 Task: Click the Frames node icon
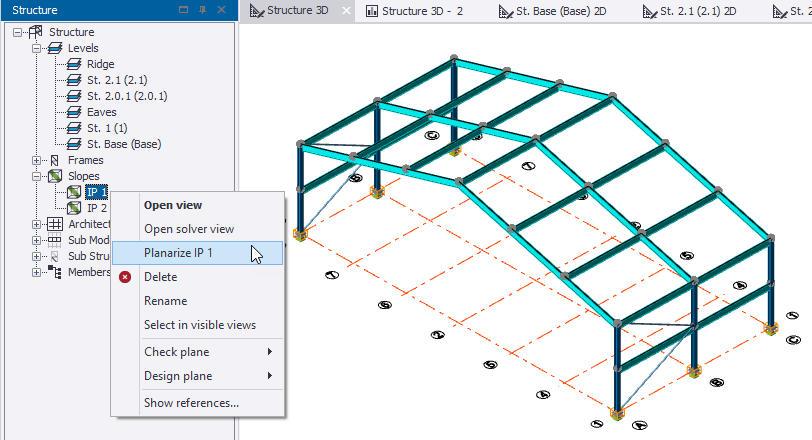click(55, 160)
